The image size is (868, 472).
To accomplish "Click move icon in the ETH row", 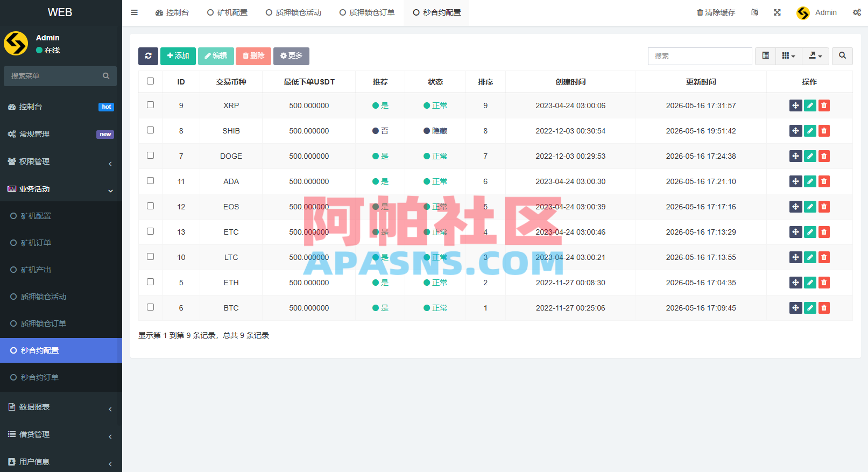I will coord(796,283).
